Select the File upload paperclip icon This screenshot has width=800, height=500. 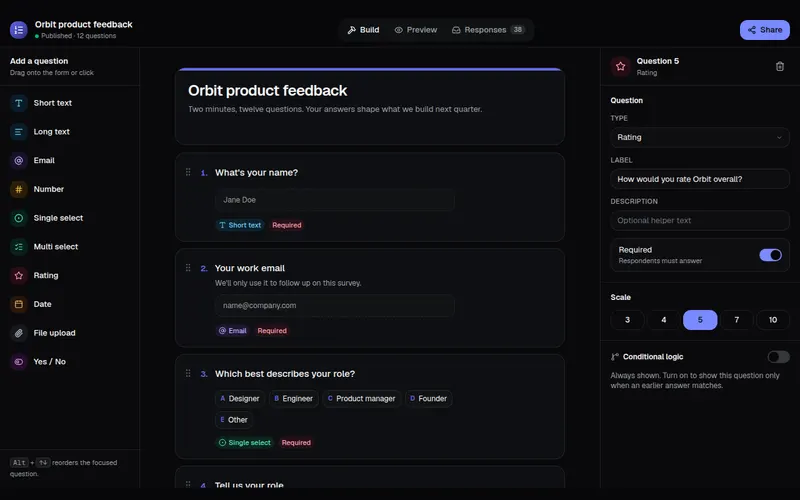pos(18,333)
